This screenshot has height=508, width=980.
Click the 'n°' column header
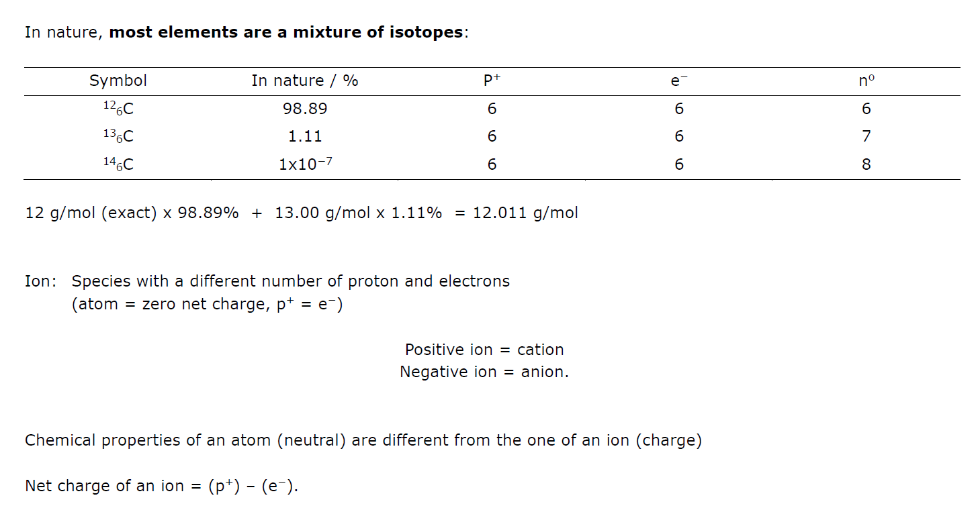866,81
